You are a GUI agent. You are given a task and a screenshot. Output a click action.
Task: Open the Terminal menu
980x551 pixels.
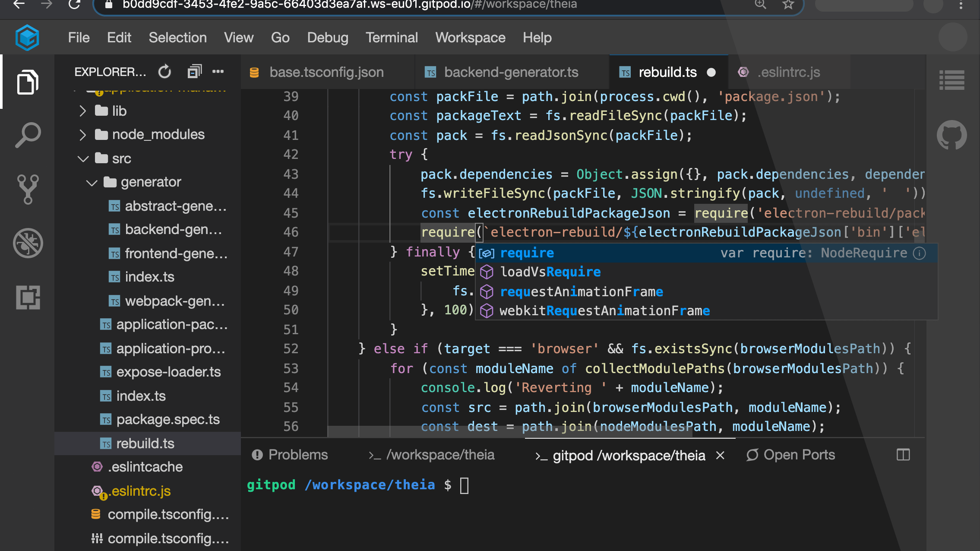click(x=392, y=38)
